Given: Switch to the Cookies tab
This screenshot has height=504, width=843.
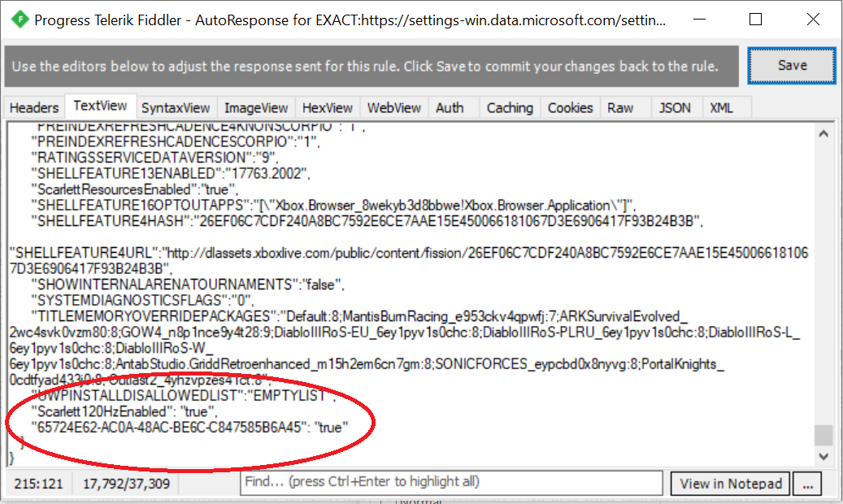Looking at the screenshot, I should tap(570, 107).
